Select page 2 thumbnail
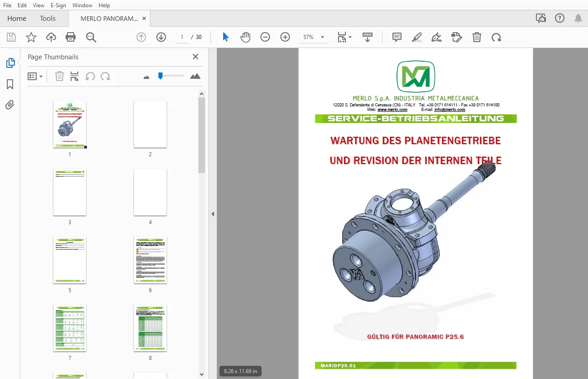Image resolution: width=588 pixels, height=379 pixels. click(150, 124)
